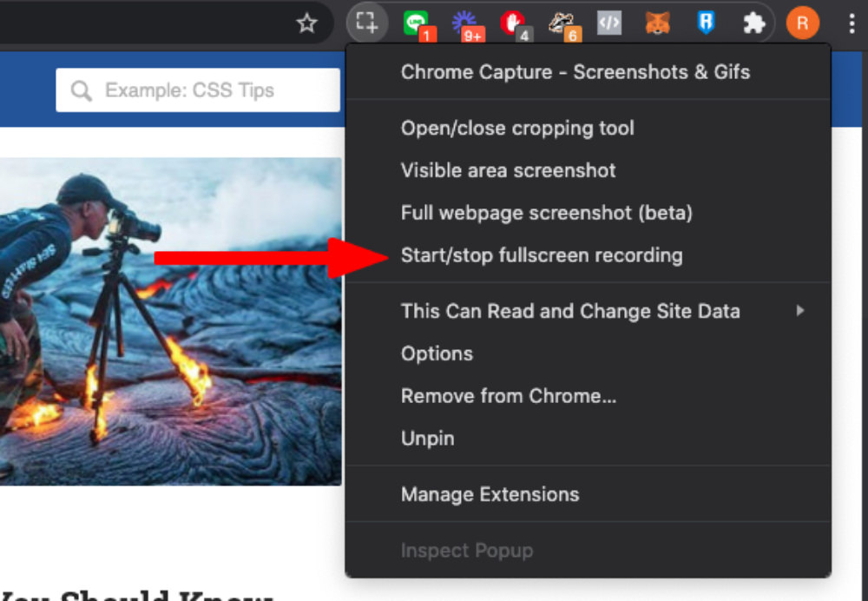Viewport: 868px width, 601px height.
Task: Open the MetaMask fox extension
Action: [658, 23]
